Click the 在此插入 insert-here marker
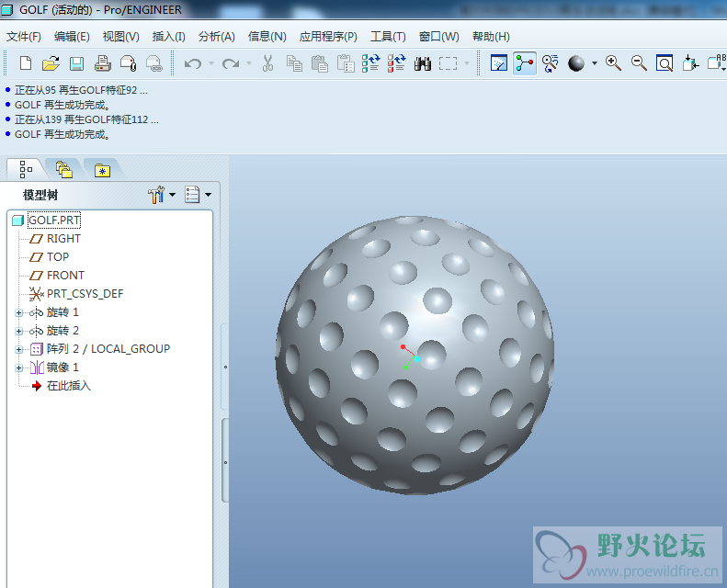The height and width of the screenshot is (588, 727). pyautogui.click(x=68, y=386)
